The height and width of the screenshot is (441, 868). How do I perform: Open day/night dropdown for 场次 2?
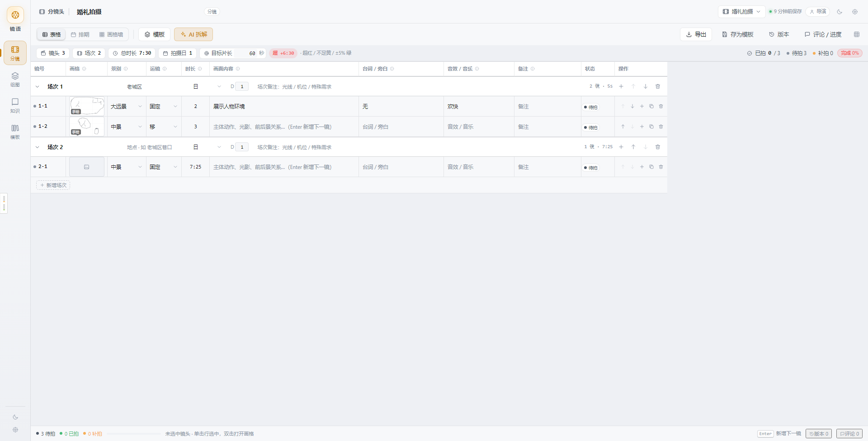click(207, 147)
